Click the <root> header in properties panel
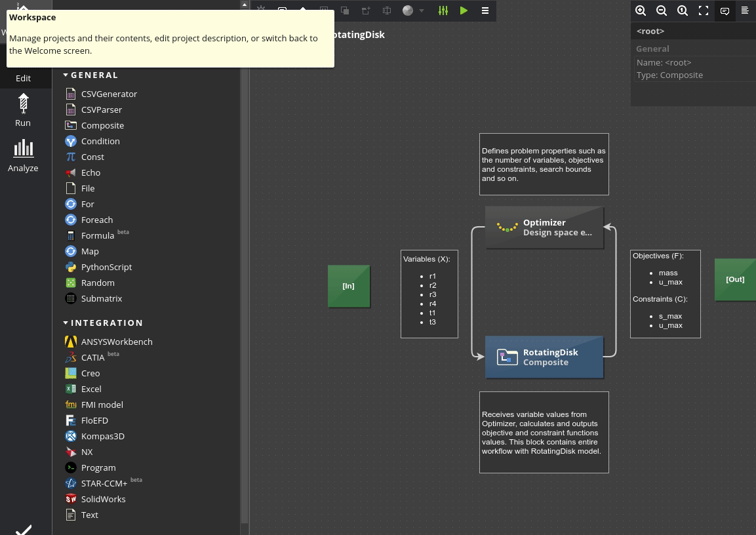This screenshot has height=535, width=756. (650, 31)
